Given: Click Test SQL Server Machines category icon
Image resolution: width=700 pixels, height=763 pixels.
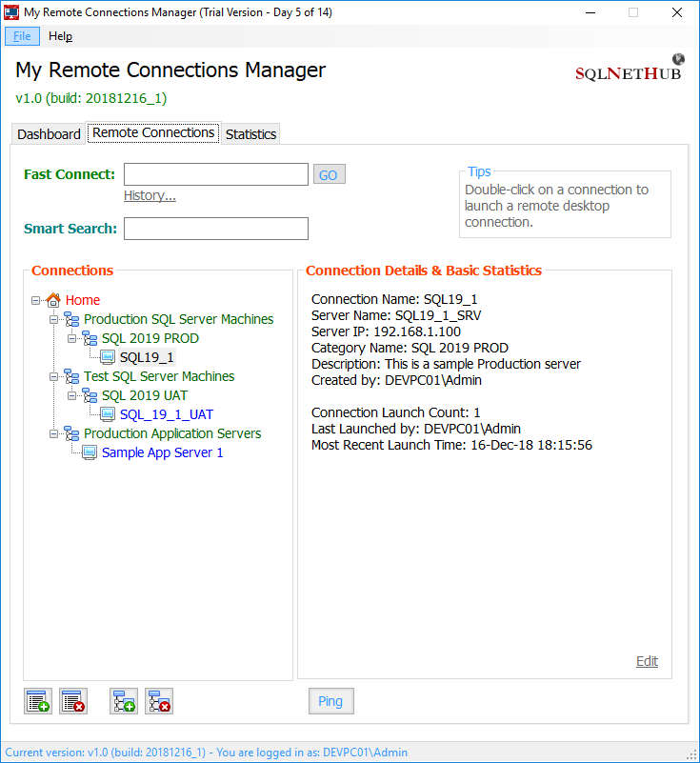Looking at the screenshot, I should [x=71, y=376].
